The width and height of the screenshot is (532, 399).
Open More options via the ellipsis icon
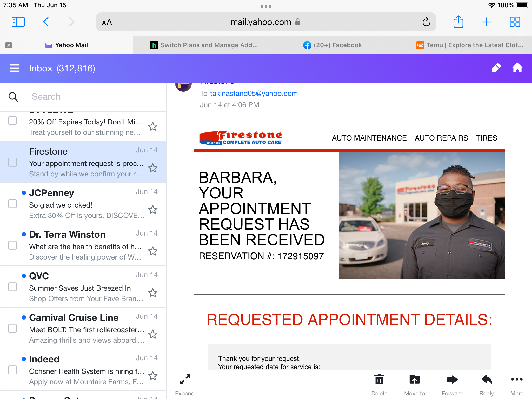[517, 380]
